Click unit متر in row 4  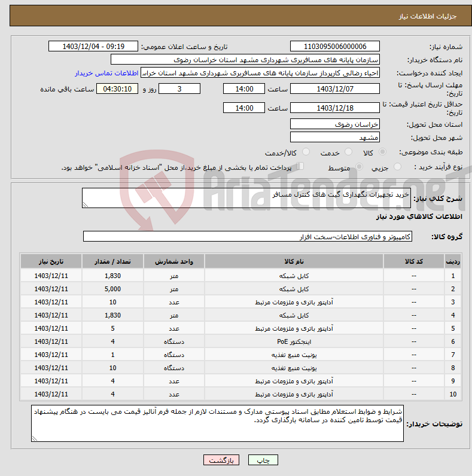coord(174,315)
